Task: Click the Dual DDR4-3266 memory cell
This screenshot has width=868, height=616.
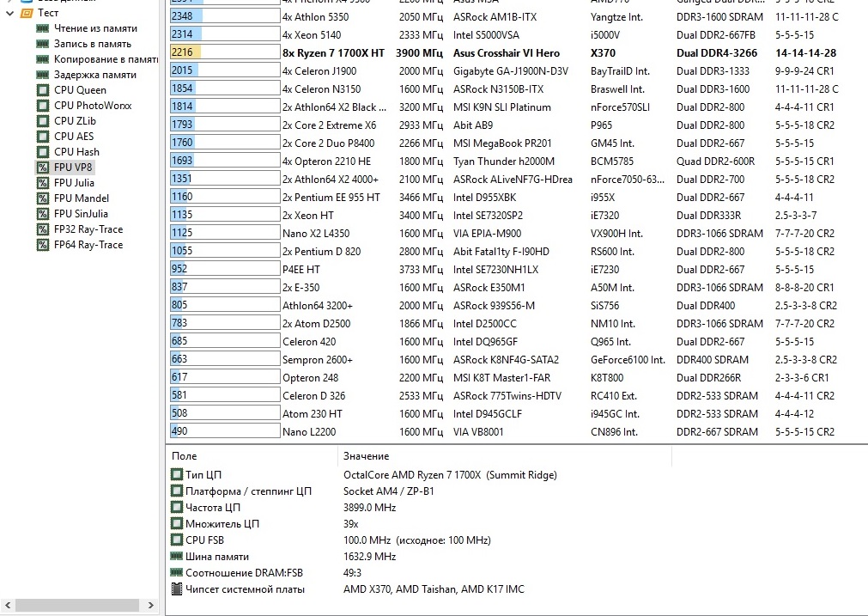Action: point(717,53)
